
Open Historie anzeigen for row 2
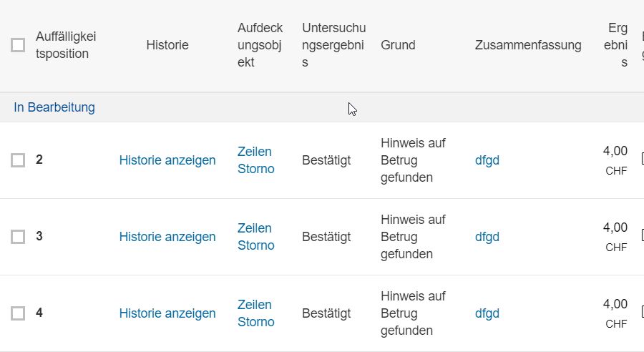167,160
